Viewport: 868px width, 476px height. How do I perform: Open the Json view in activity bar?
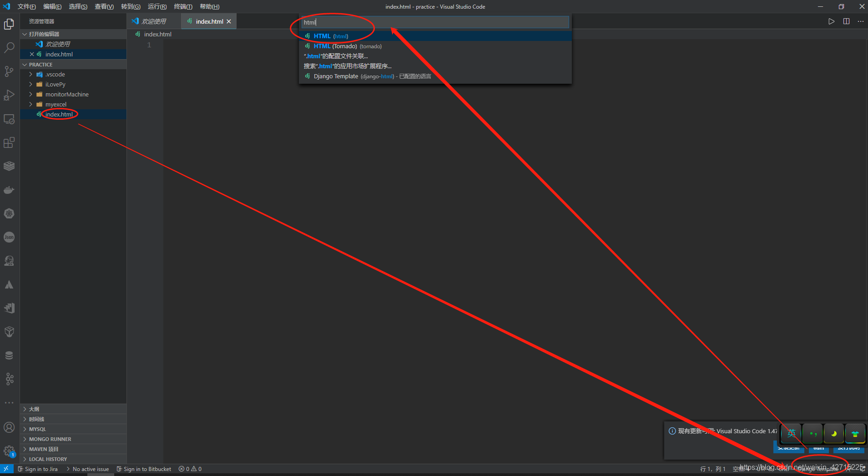[9, 237]
